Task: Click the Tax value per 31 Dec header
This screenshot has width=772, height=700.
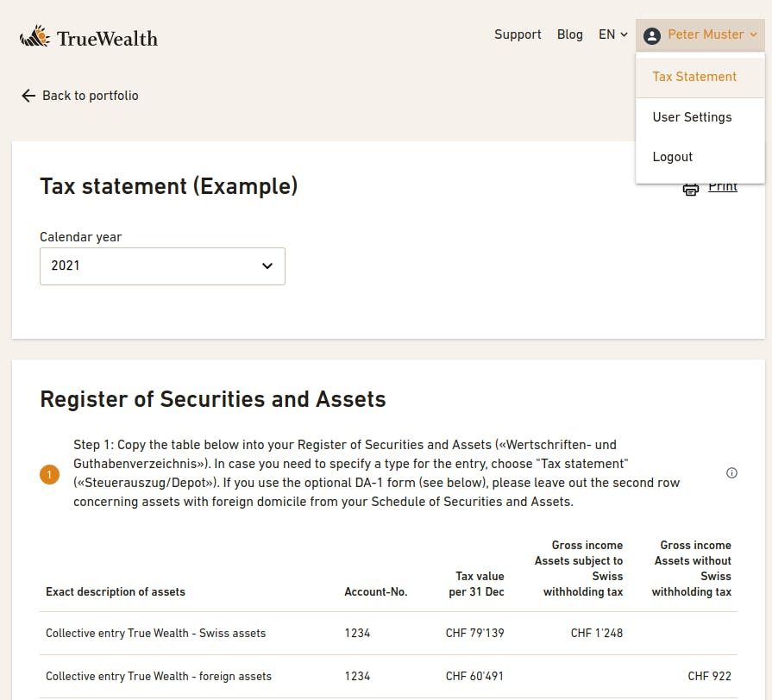Action: point(476,584)
